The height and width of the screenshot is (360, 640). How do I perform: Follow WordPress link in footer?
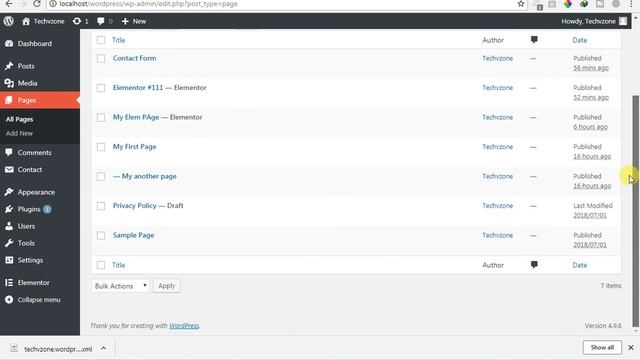[184, 325]
